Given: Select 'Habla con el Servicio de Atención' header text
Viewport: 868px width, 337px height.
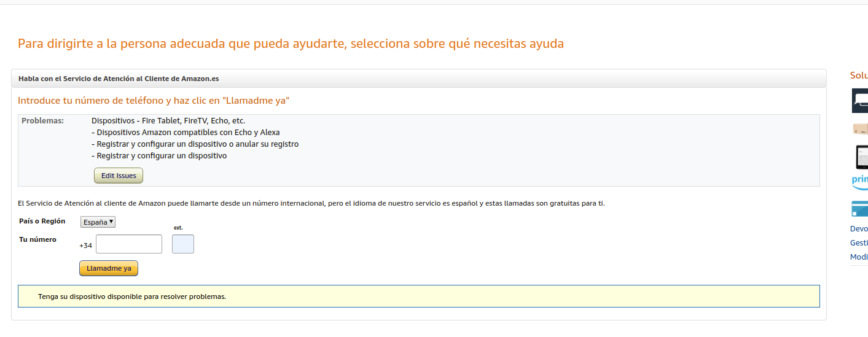Looking at the screenshot, I should 119,79.
